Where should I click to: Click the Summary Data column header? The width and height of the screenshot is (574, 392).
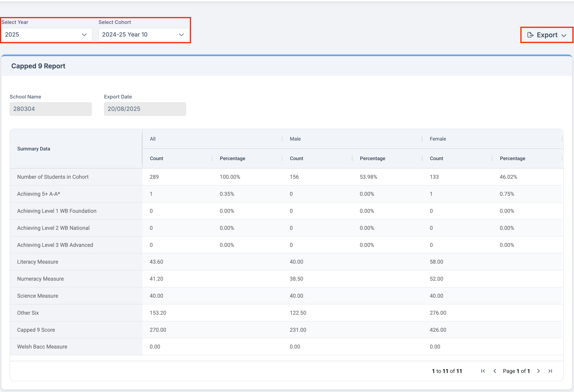coord(34,149)
